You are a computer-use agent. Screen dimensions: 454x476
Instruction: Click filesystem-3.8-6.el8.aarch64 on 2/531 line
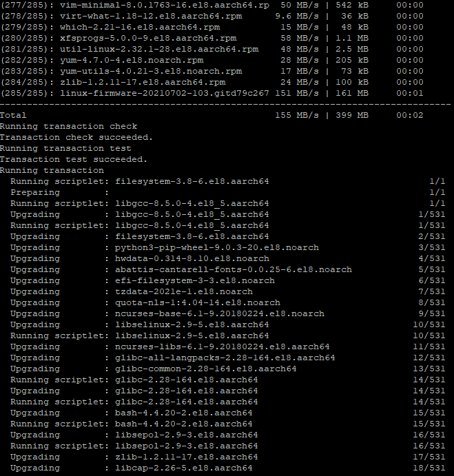(x=192, y=236)
